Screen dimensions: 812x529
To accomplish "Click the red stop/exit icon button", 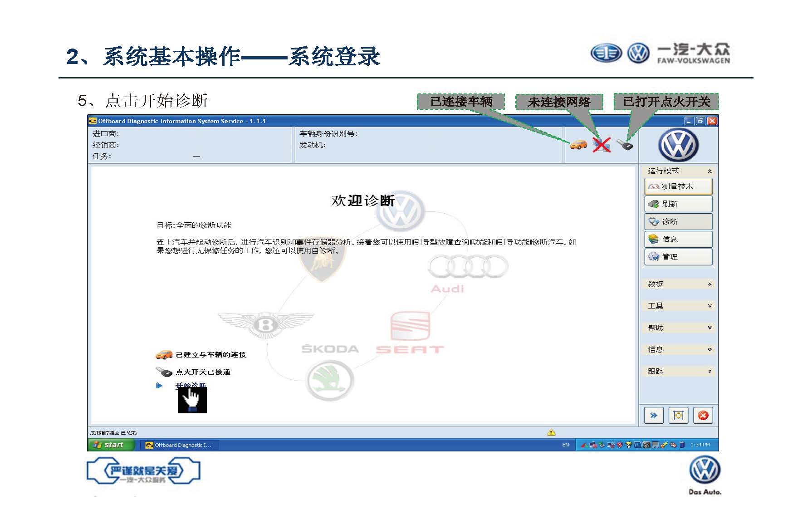I will [703, 415].
